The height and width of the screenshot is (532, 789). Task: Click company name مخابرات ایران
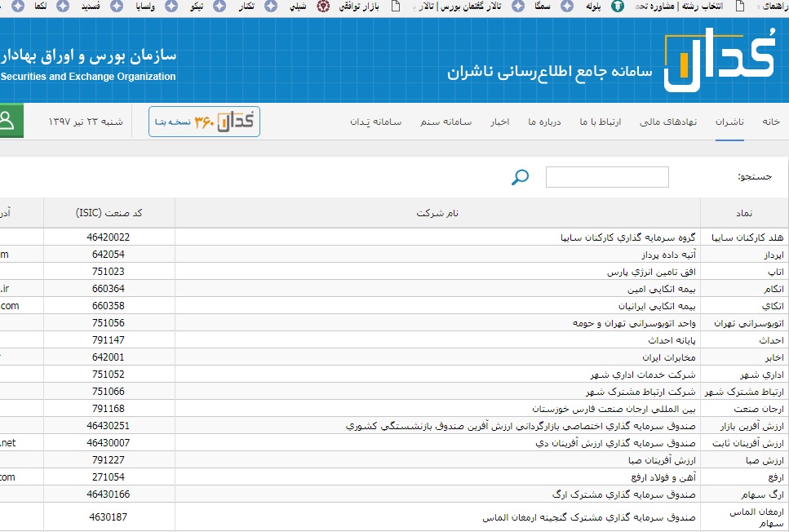[x=669, y=357]
